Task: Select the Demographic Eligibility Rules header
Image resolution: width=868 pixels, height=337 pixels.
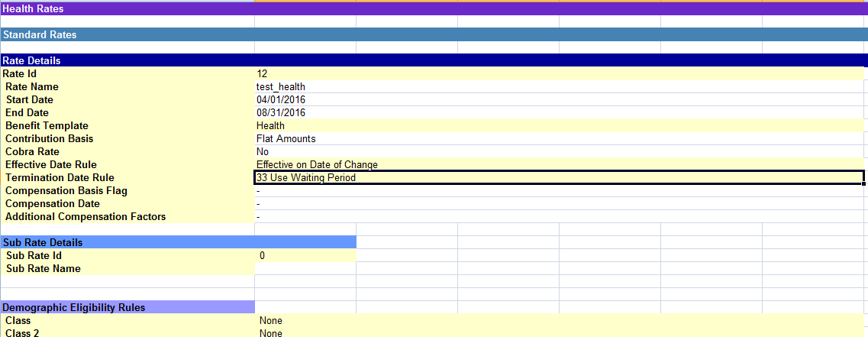Action: click(127, 307)
